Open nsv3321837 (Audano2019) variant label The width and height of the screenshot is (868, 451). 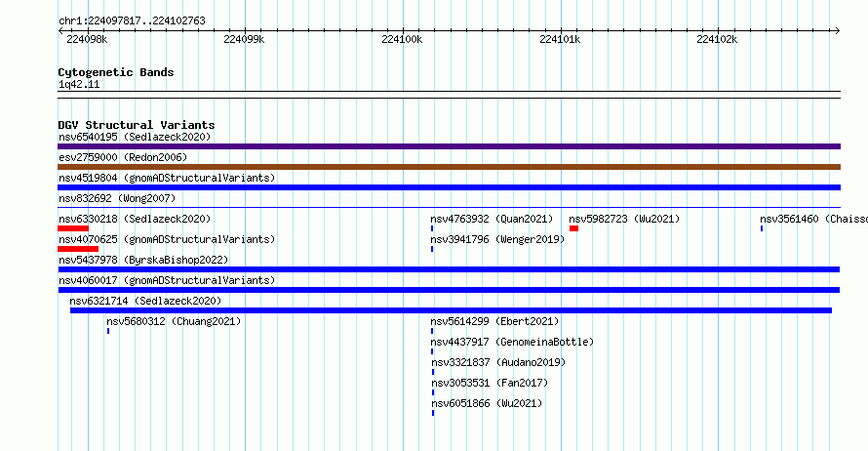pyautogui.click(x=498, y=362)
